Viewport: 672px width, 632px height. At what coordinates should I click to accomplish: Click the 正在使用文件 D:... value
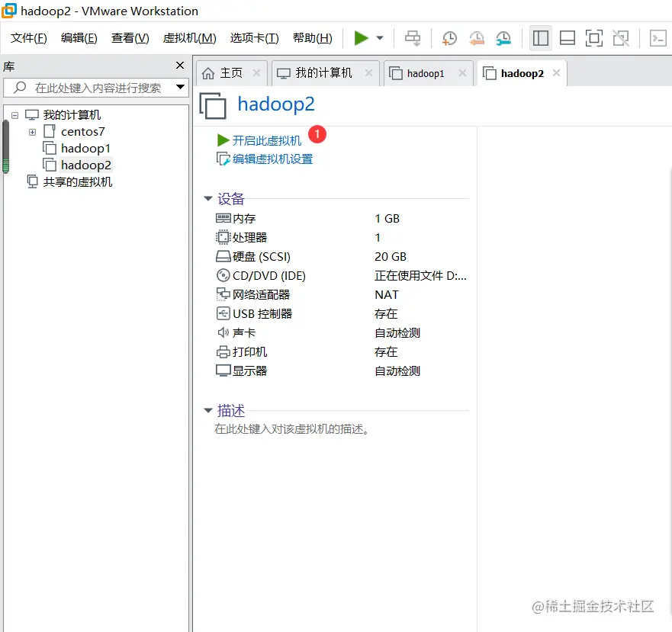pyautogui.click(x=420, y=275)
